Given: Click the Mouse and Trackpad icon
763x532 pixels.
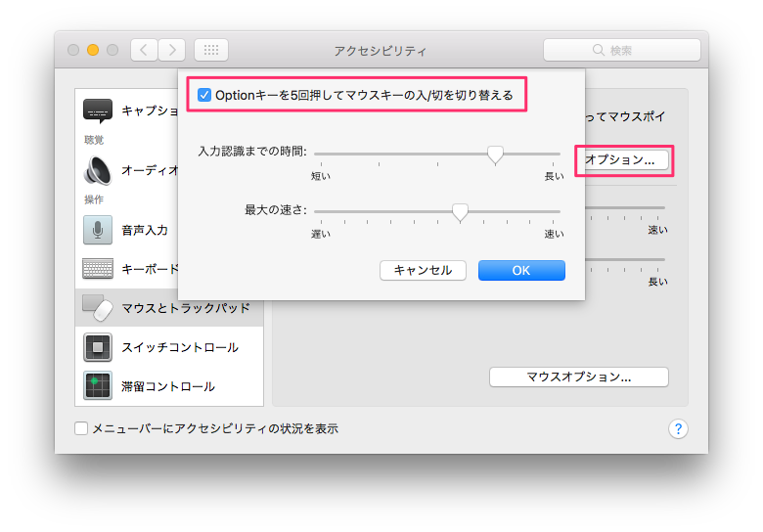Looking at the screenshot, I should (97, 307).
